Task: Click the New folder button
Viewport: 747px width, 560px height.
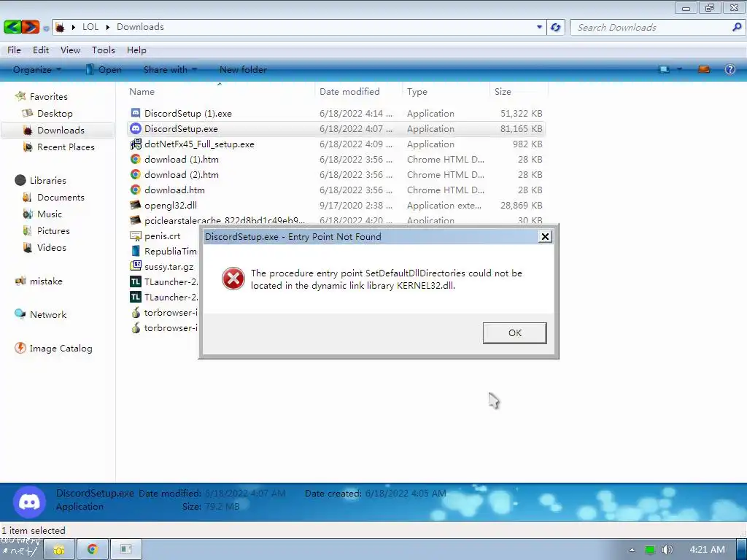Action: coord(243,69)
